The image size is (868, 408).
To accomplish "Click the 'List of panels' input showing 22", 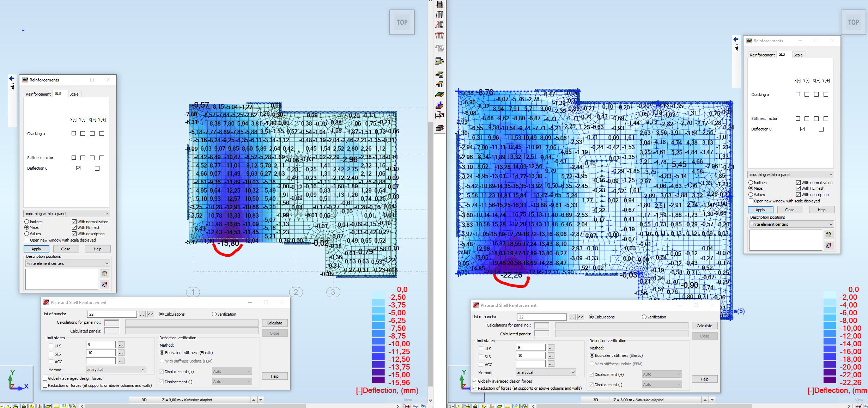I will coord(111,313).
